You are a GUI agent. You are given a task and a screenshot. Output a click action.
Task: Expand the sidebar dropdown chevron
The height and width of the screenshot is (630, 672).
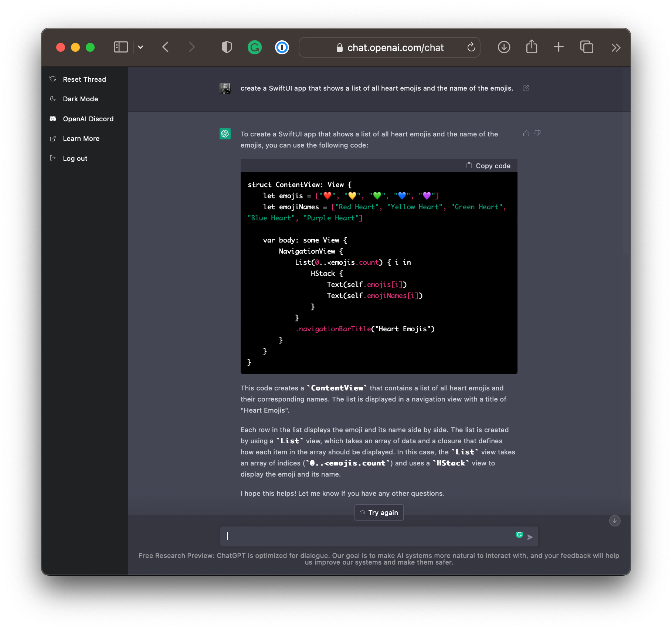[140, 47]
